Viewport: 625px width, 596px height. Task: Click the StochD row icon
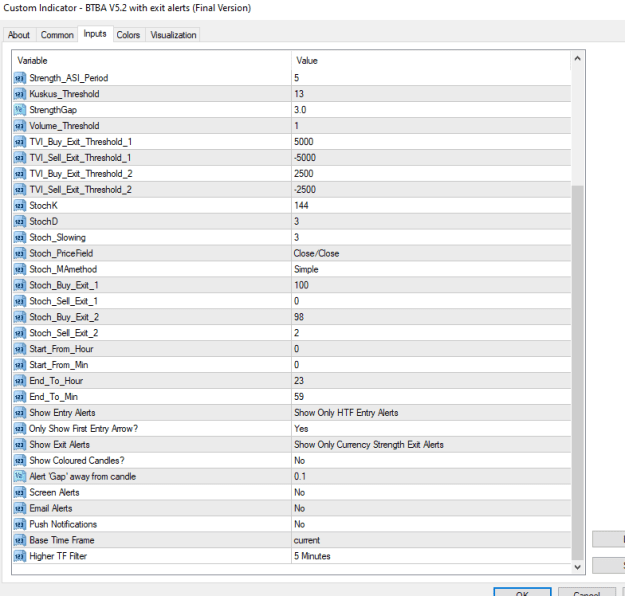[20, 222]
